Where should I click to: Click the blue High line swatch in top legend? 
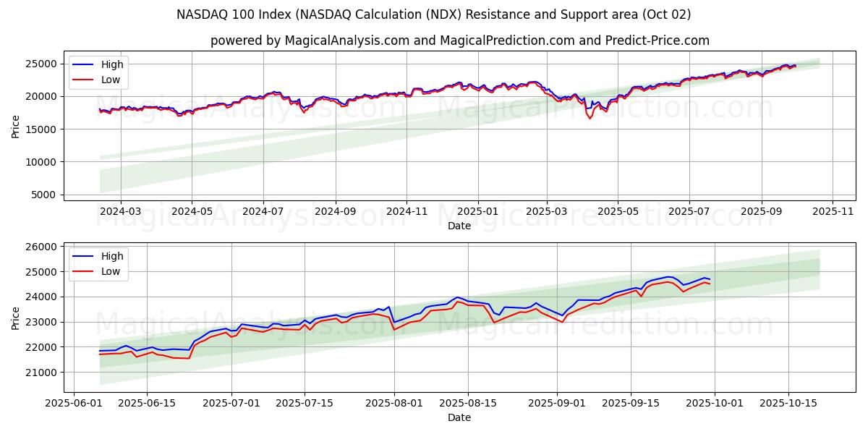click(x=83, y=64)
